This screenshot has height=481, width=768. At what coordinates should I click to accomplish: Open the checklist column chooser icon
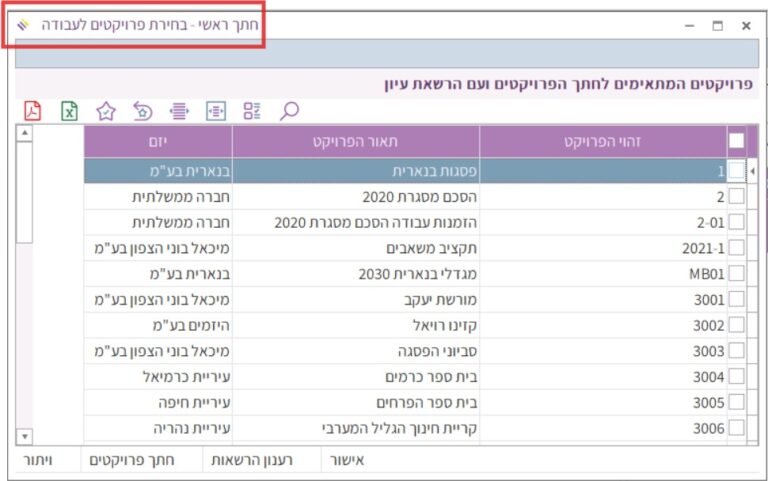(252, 111)
